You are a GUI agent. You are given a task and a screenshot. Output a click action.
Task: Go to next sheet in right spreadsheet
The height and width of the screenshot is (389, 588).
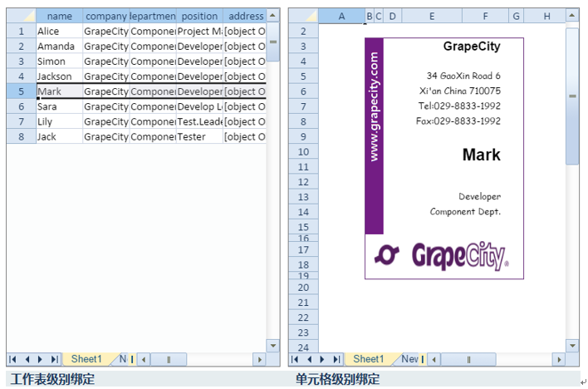(322, 359)
